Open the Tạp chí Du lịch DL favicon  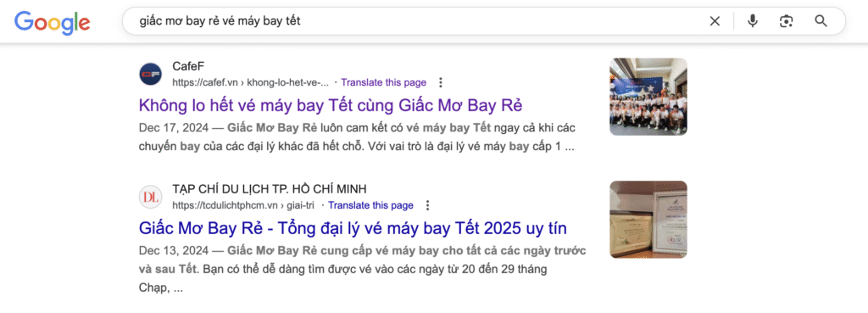150,198
